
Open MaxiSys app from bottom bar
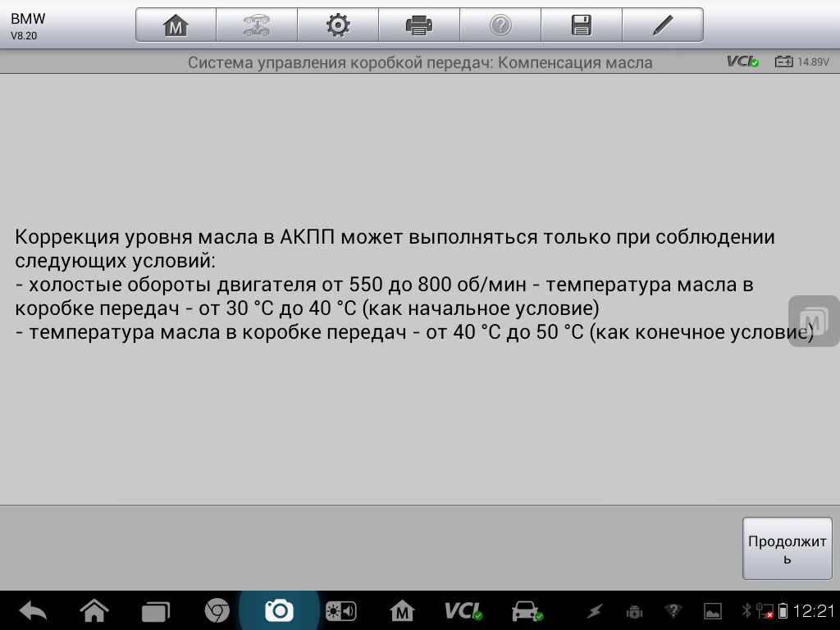pyautogui.click(x=402, y=611)
